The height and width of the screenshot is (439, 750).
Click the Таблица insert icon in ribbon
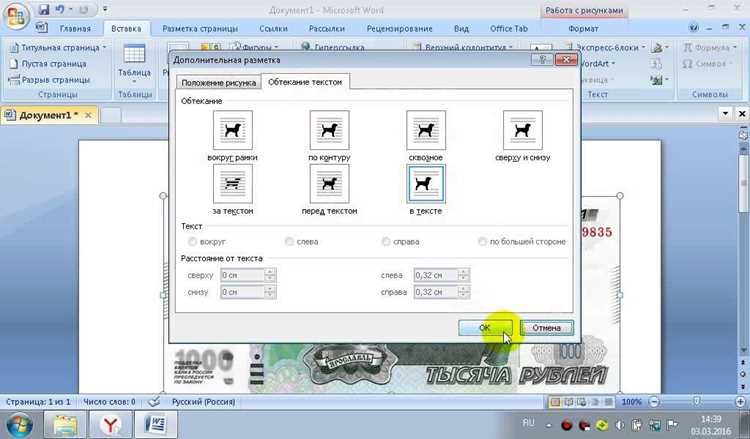click(x=134, y=54)
